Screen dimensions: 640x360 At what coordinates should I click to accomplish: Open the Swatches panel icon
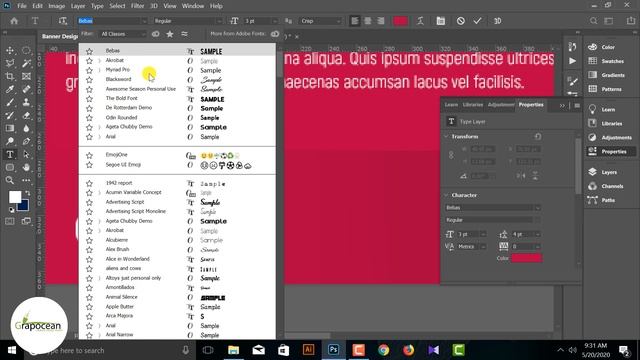click(593, 61)
